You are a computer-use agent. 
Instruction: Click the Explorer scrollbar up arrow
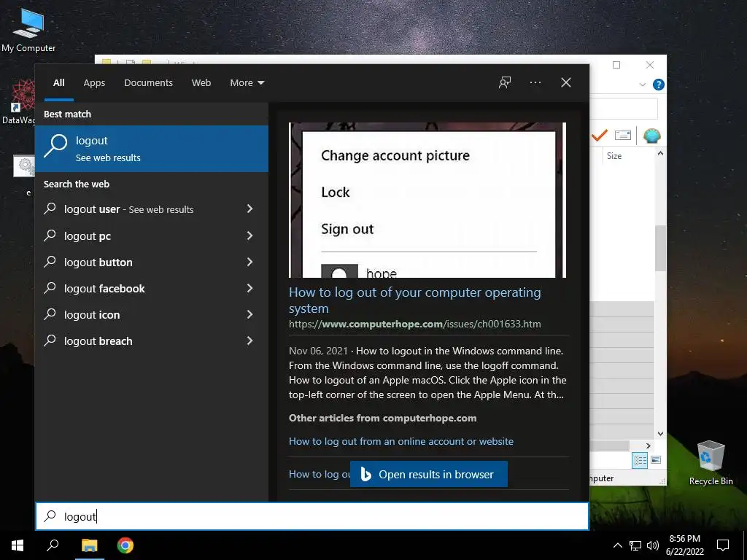(x=660, y=153)
